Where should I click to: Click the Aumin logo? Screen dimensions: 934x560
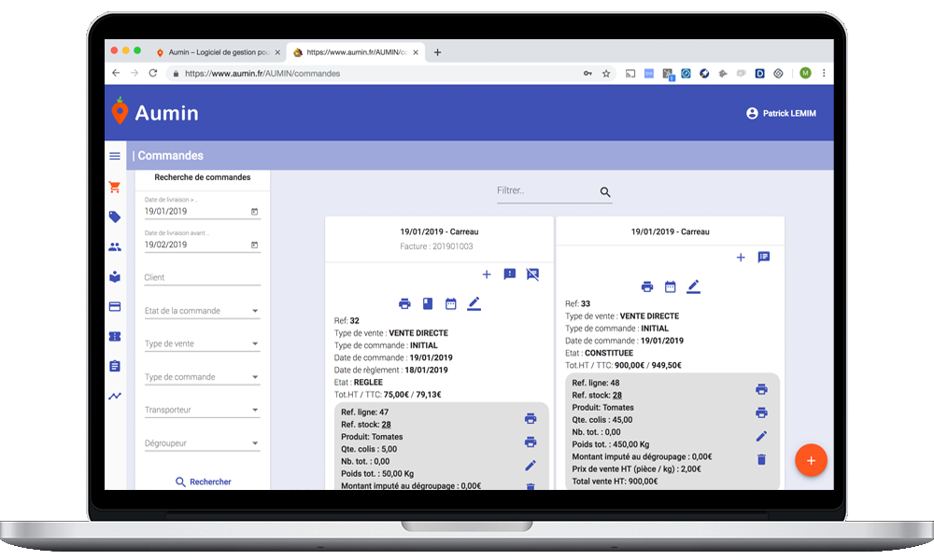click(155, 112)
